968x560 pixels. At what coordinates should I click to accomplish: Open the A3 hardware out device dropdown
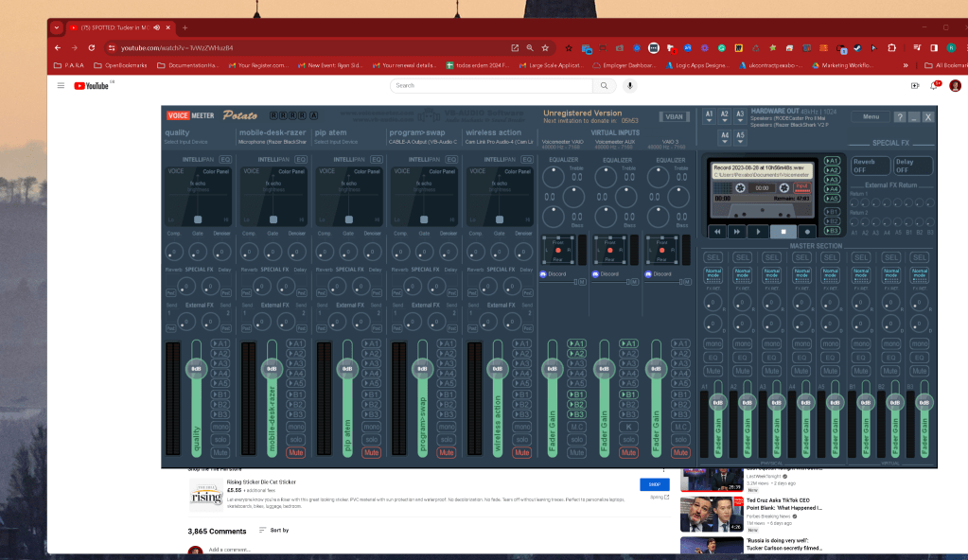pyautogui.click(x=740, y=116)
